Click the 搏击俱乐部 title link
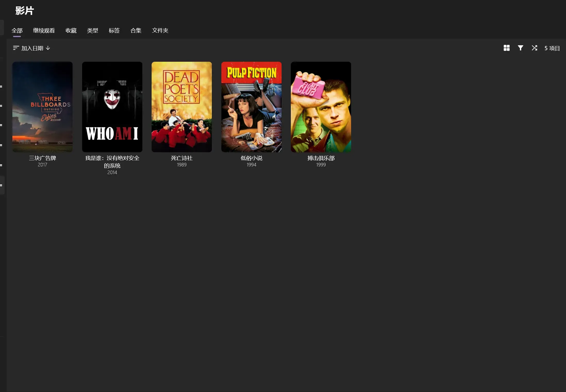This screenshot has width=566, height=392. (x=321, y=158)
